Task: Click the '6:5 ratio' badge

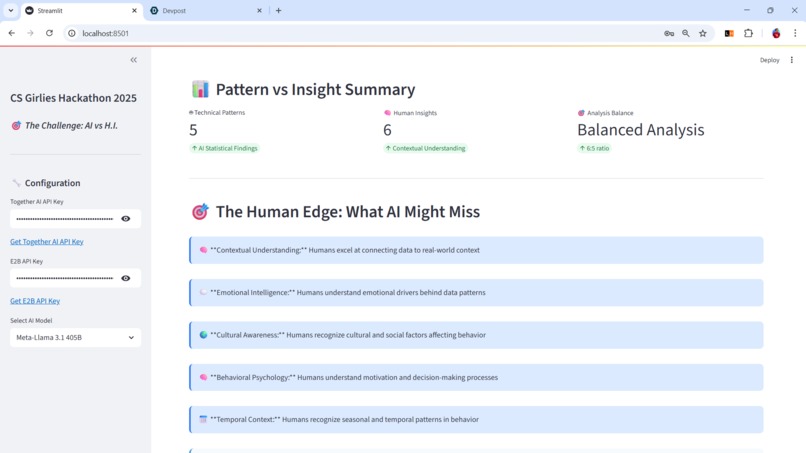Action: click(595, 148)
